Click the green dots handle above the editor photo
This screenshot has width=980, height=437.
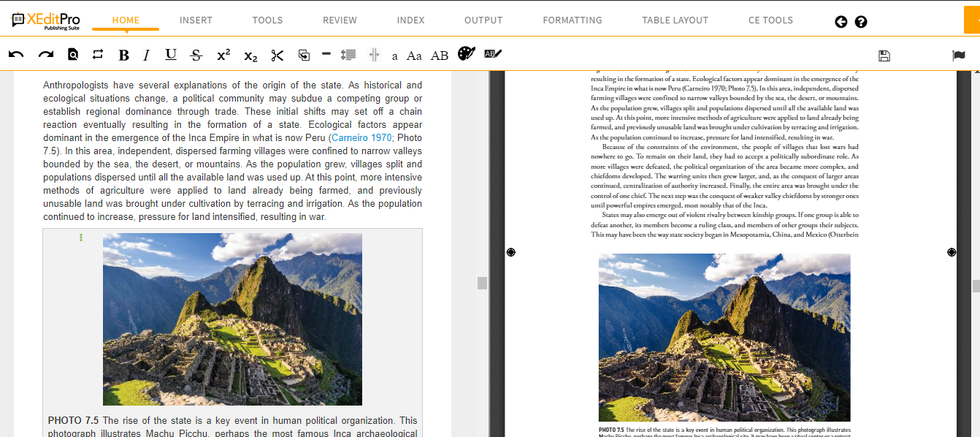81,237
